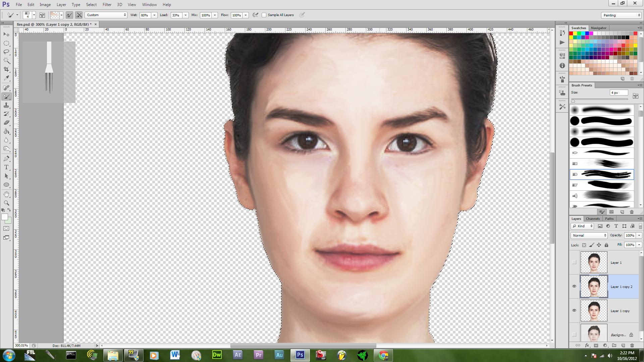
Task: Switch to the Paths tab
Action: click(x=609, y=219)
